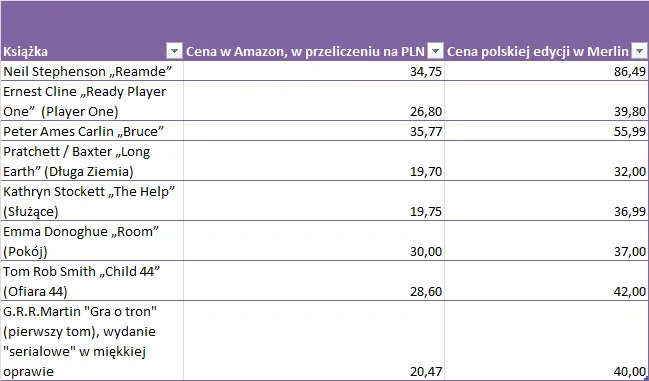
Task: Open the Merlin price column filter dropdown
Action: click(639, 51)
